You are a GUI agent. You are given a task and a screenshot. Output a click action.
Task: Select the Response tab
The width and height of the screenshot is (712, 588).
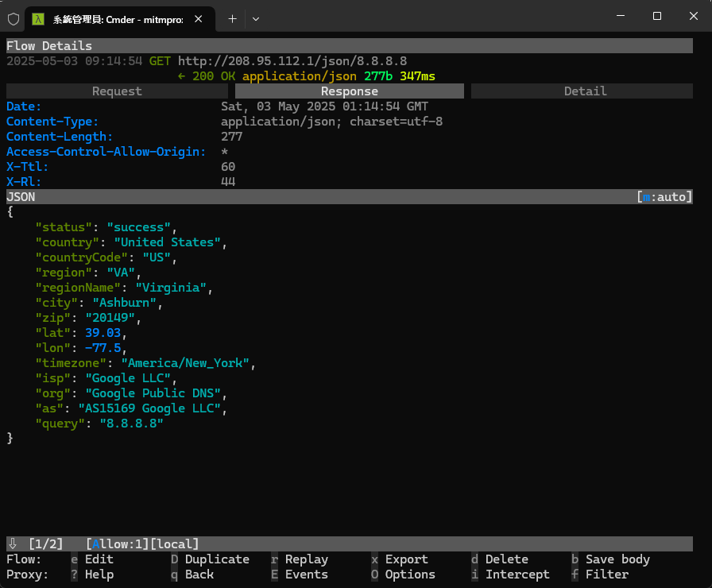coord(349,91)
